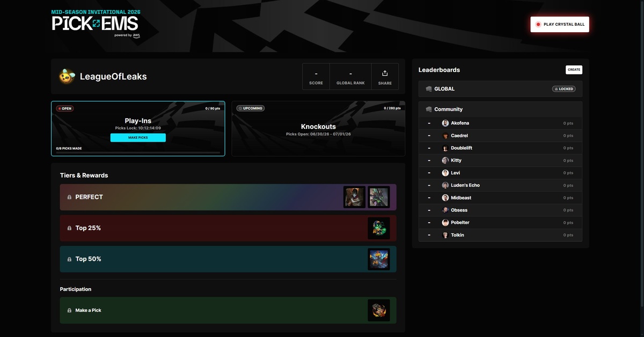The image size is (644, 337).
Task: Expand the Make a Pick participation row
Action: pyautogui.click(x=228, y=311)
